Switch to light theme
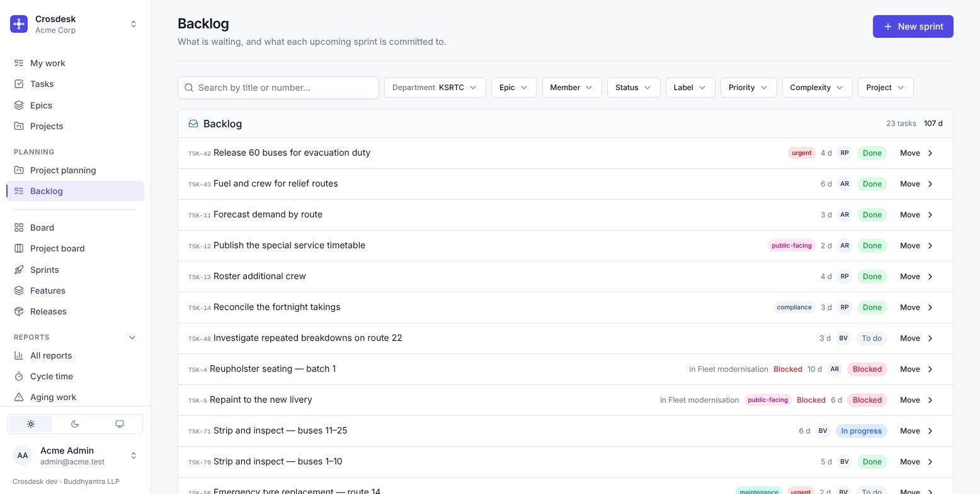The width and height of the screenshot is (980, 494). coord(31,424)
